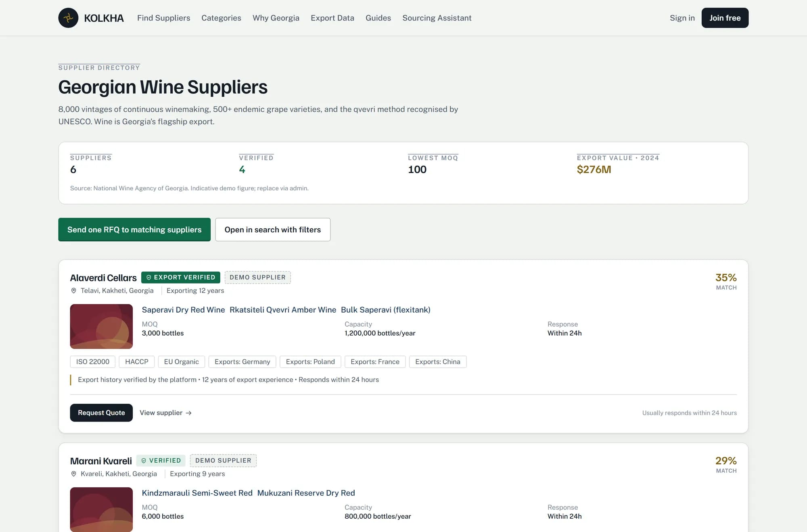The image size is (807, 532).
Task: Open the Saperavi Dry Red Wine link
Action: (183, 310)
